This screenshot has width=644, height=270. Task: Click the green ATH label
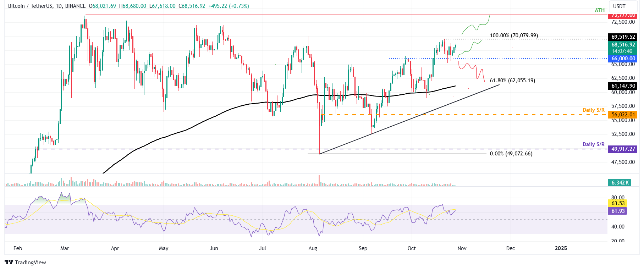pos(600,10)
